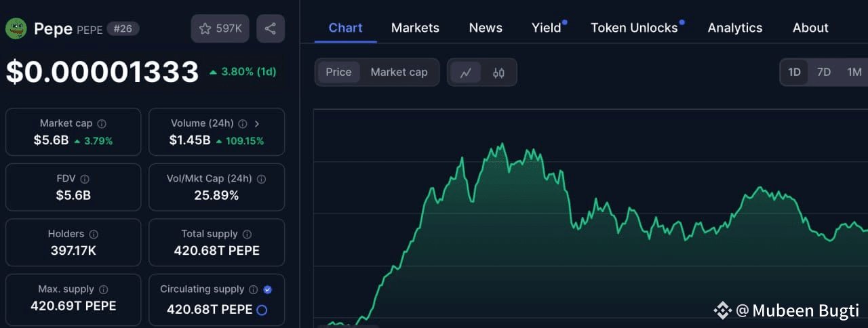Screen dimensions: 868x328
Task: Open the About tab
Action: [810, 28]
